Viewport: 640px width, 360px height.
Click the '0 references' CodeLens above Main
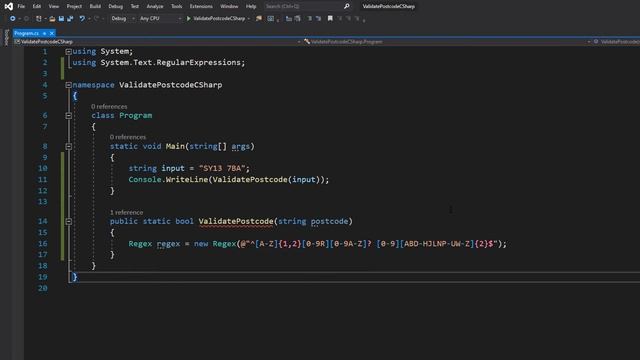pyautogui.click(x=128, y=137)
